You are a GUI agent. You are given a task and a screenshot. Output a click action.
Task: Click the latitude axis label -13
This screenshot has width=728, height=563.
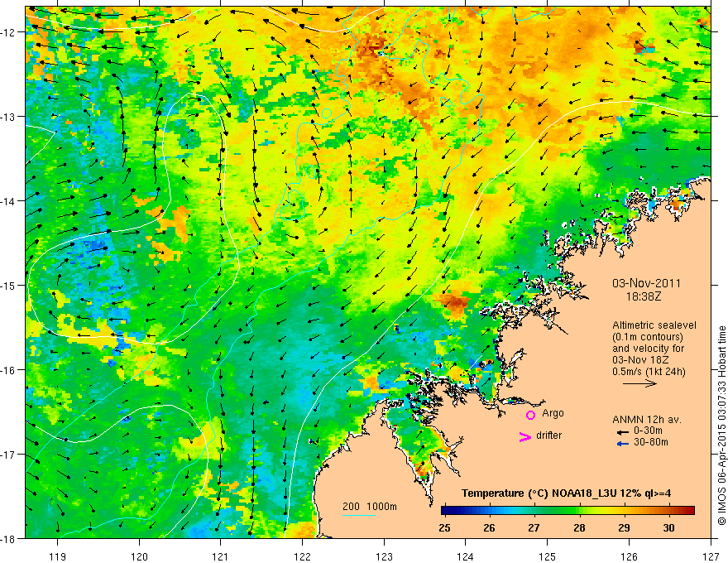click(x=8, y=117)
